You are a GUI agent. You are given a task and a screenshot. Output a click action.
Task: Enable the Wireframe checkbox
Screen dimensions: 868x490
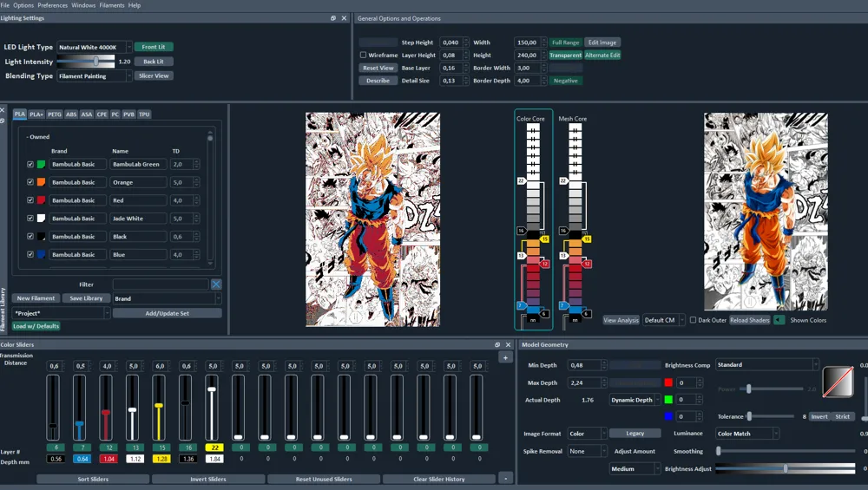363,56
